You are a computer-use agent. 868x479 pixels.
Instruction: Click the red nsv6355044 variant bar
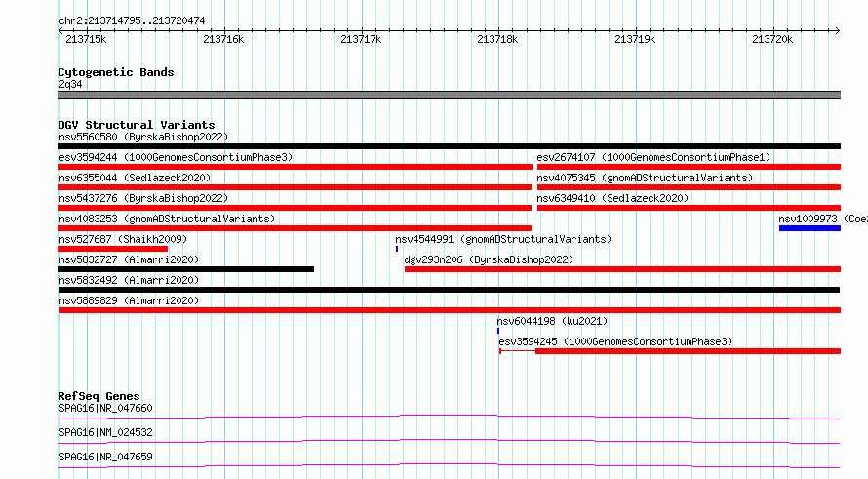tap(295, 187)
